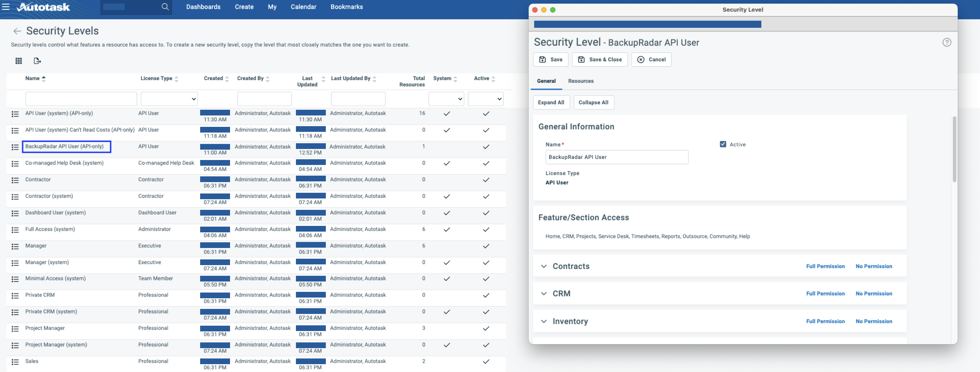The width and height of the screenshot is (980, 372).
Task: Open context menu for Private CRM (system) row
Action: point(15,312)
